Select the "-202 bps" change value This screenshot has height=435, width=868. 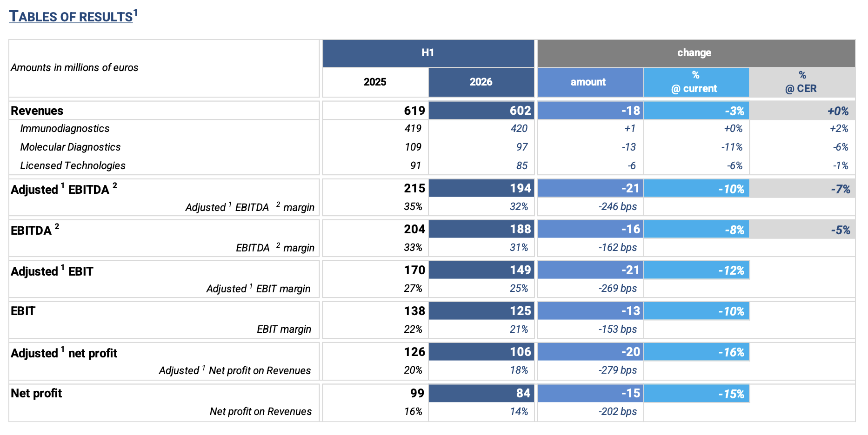point(618,412)
